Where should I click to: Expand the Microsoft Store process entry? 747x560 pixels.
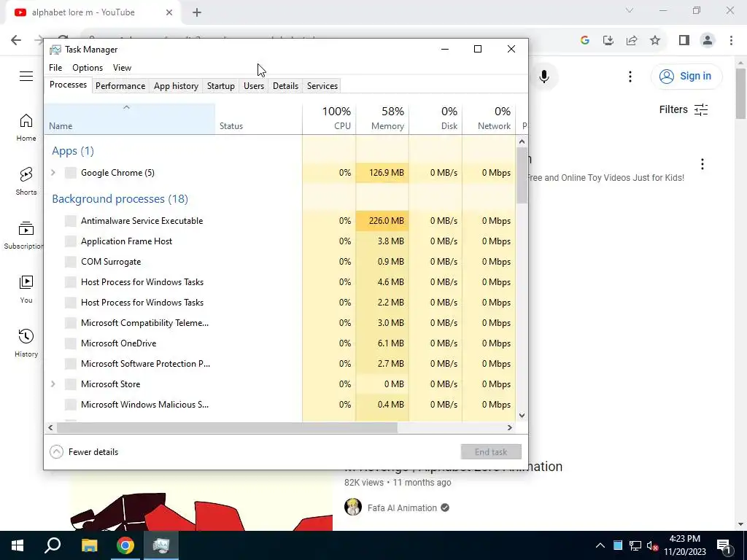(x=53, y=384)
